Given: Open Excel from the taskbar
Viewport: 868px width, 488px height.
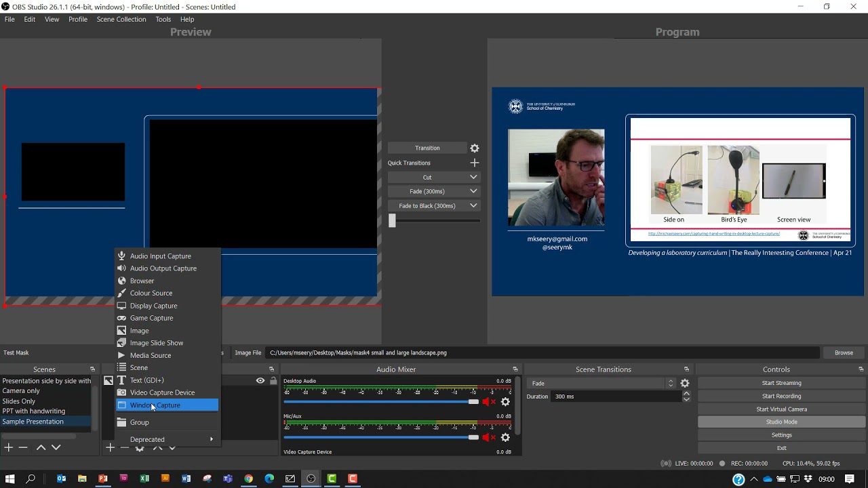Looking at the screenshot, I should click(x=144, y=479).
